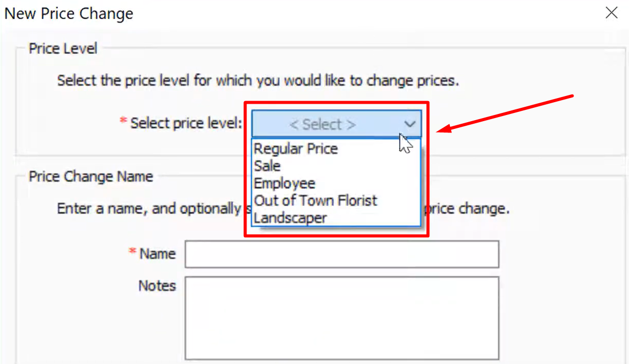The height and width of the screenshot is (364, 629).
Task: Click the Notes field label
Action: click(x=157, y=285)
